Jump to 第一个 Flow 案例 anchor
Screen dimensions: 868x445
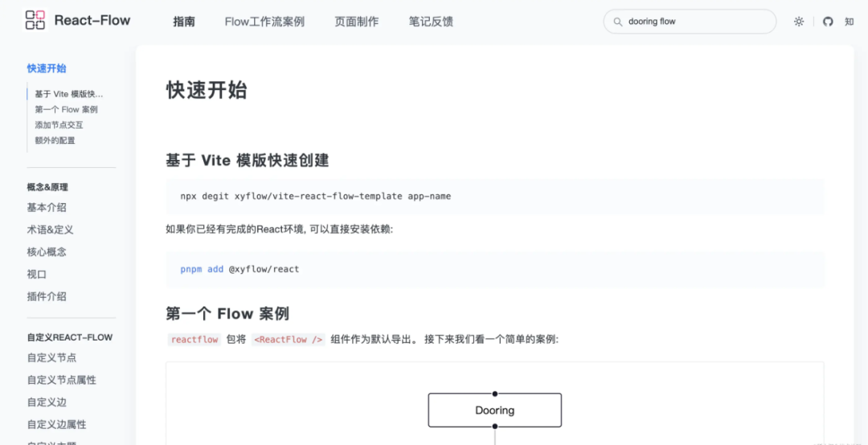click(x=67, y=109)
